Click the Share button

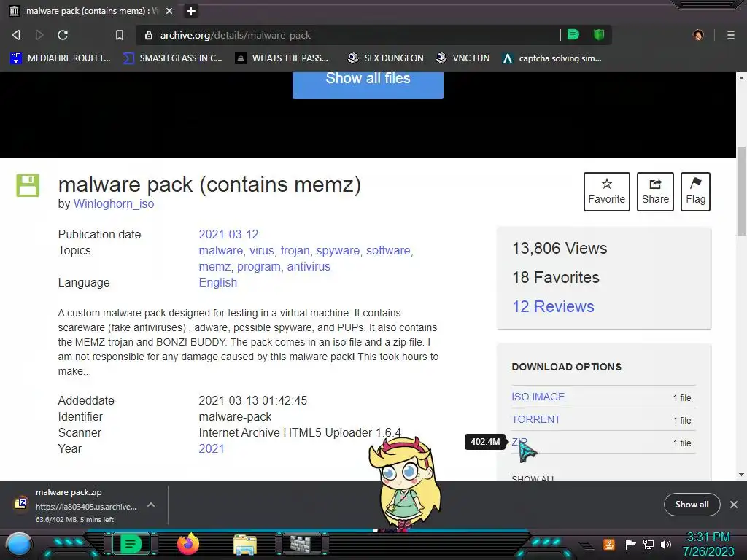(655, 192)
